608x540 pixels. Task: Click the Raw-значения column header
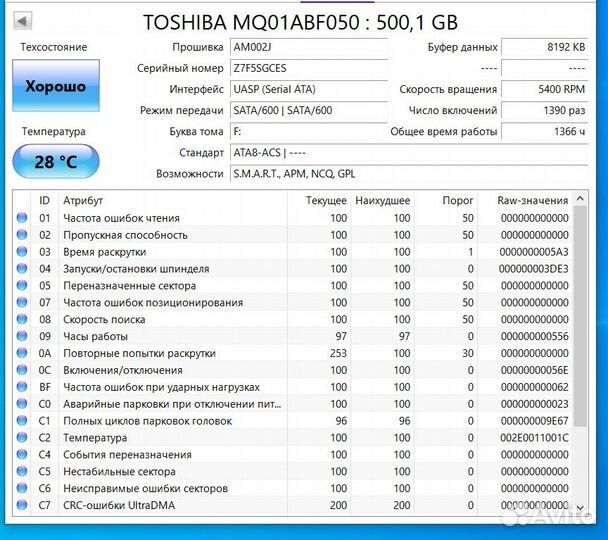click(x=525, y=200)
